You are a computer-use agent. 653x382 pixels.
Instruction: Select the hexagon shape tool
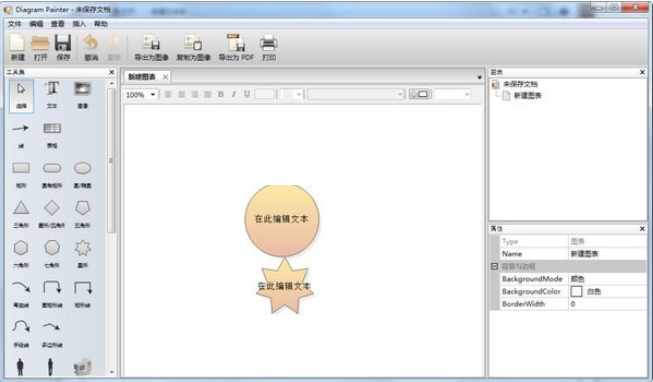pyautogui.click(x=21, y=253)
